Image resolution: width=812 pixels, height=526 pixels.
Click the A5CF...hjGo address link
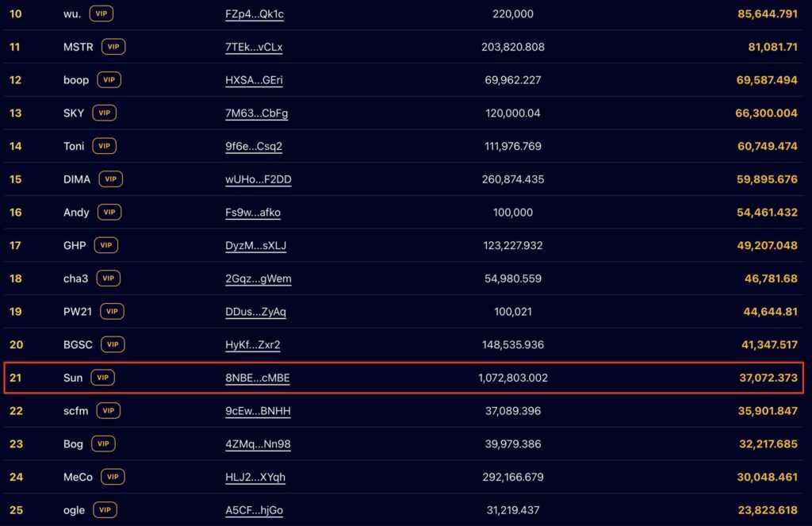255,510
